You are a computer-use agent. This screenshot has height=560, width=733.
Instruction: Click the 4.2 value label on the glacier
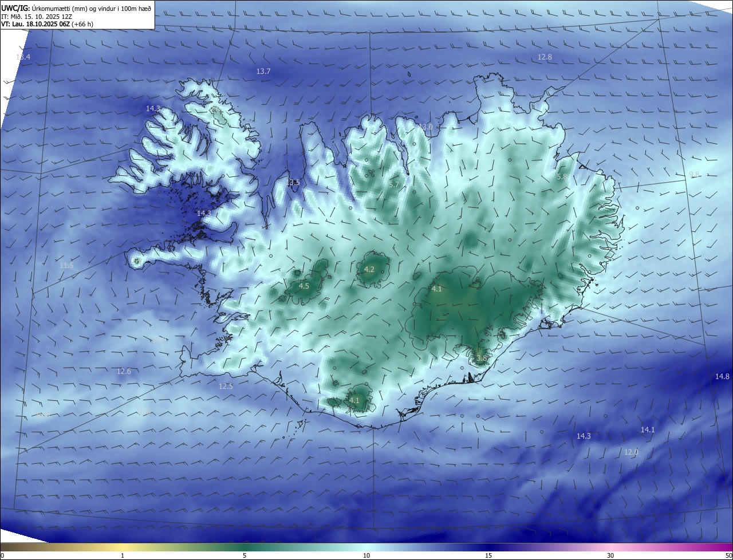369,269
